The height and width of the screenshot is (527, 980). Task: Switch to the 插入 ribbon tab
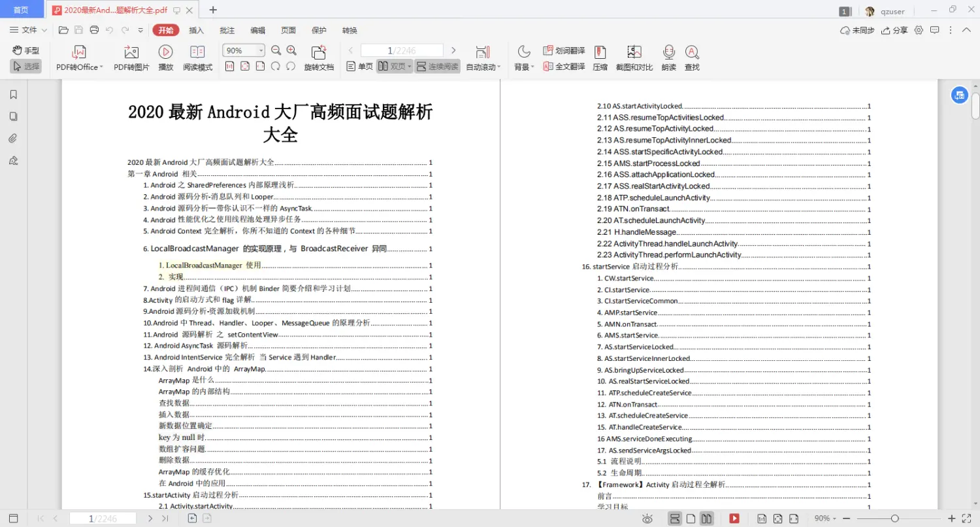tap(197, 30)
